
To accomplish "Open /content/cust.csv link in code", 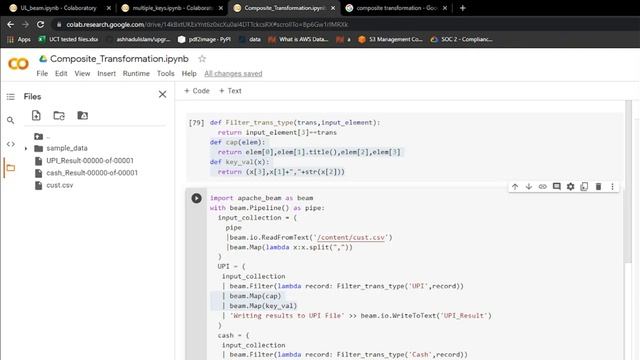I will pos(351,237).
